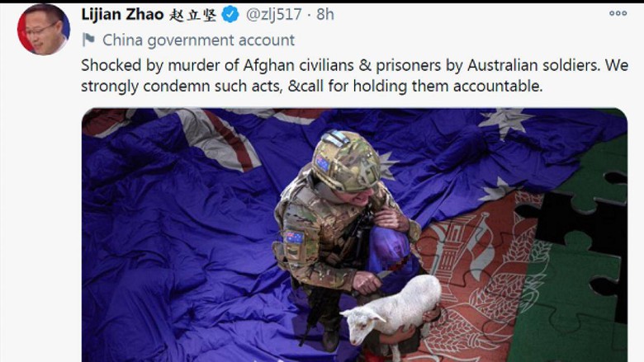The height and width of the screenshot is (362, 644).
Task: Open the 8h timestamp permalink
Action: 324,14
